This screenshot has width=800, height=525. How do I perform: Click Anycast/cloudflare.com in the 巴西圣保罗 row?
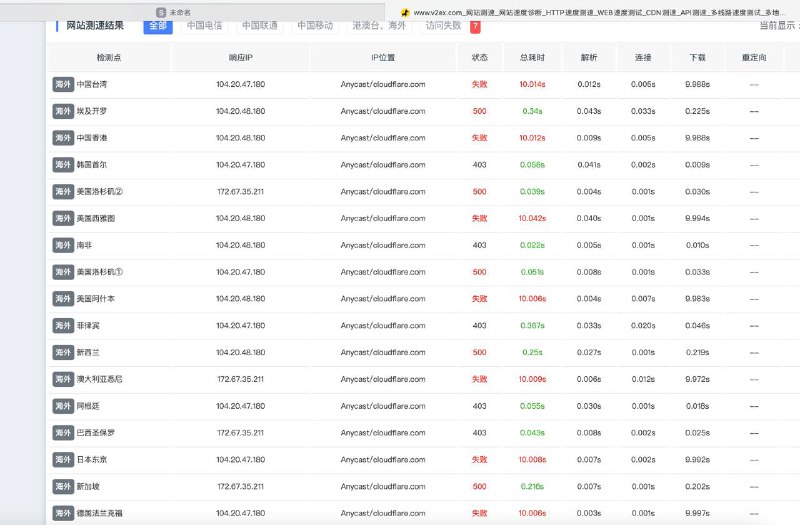[x=383, y=433]
